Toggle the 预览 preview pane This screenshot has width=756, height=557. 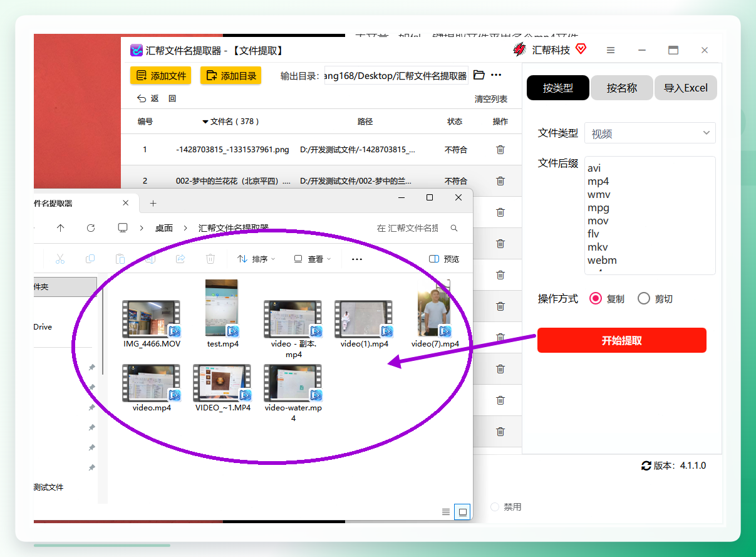(x=444, y=259)
